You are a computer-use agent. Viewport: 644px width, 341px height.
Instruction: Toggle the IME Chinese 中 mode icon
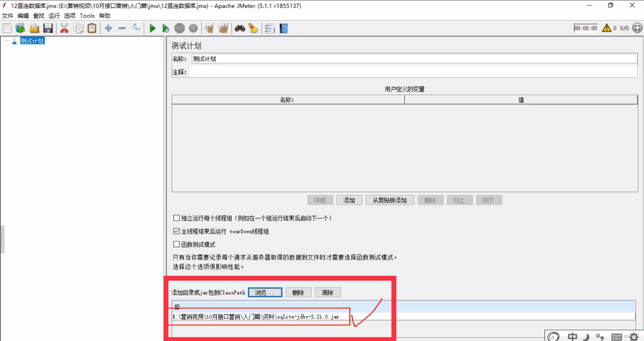point(572,337)
